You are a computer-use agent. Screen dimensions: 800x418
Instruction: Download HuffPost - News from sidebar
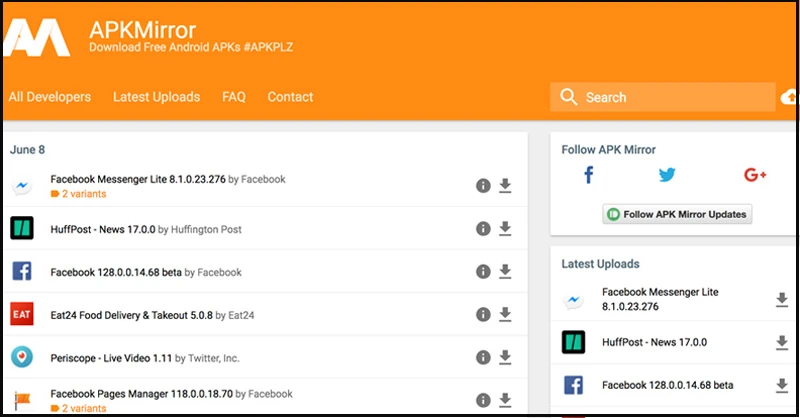point(782,342)
